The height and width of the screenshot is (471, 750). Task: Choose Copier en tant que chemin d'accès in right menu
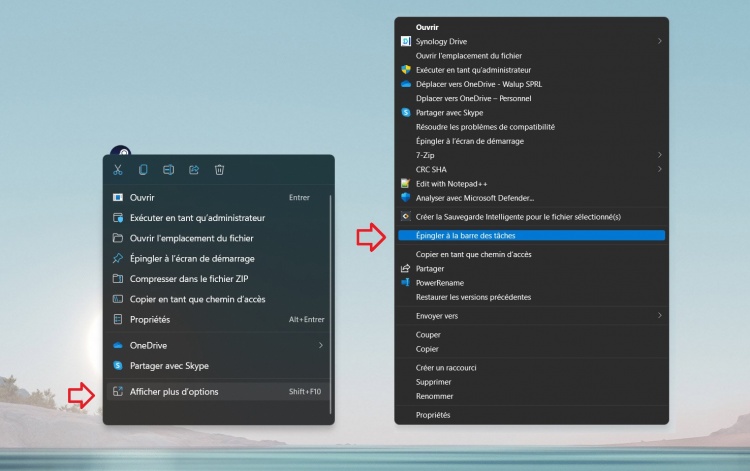pos(474,254)
